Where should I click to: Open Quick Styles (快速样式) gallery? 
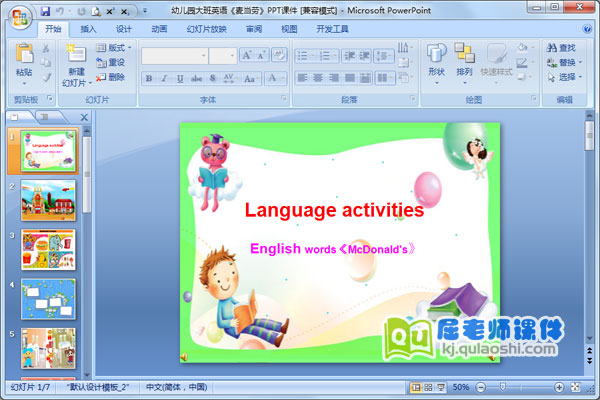pos(497,53)
